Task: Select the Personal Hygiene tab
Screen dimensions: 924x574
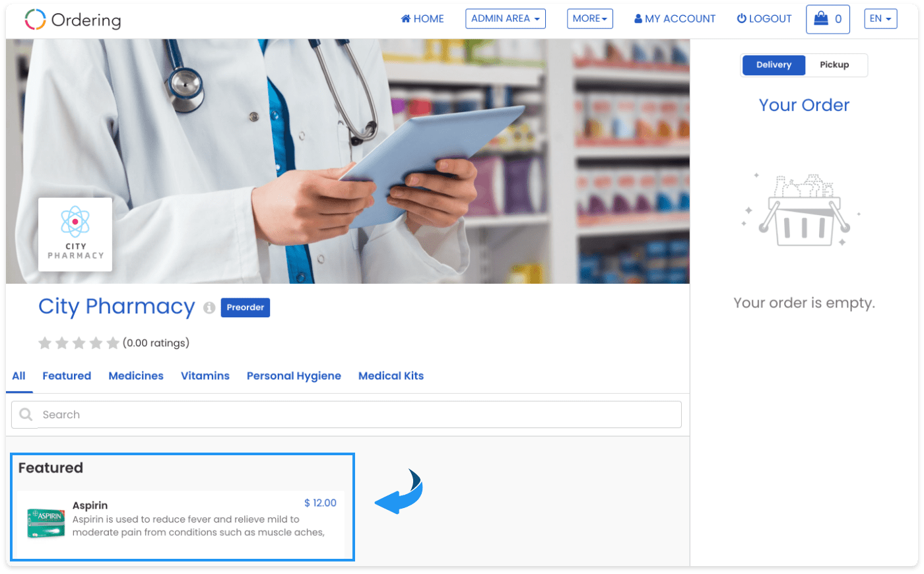Action: coord(294,376)
